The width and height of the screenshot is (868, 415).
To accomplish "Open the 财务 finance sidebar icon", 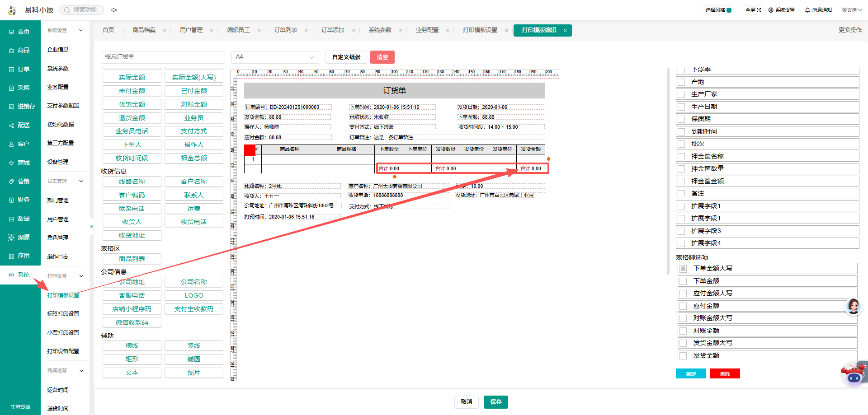I will tap(11, 200).
